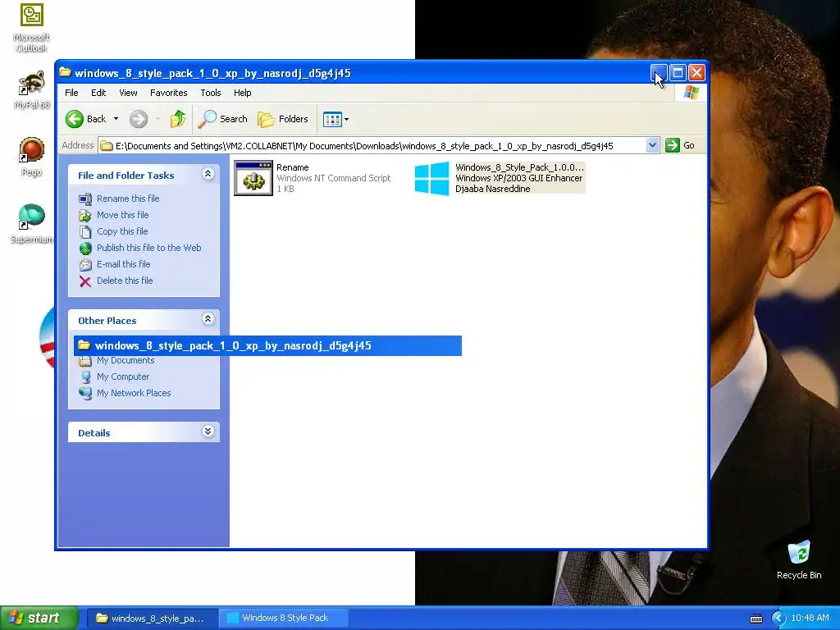Click Rename this file link
This screenshot has height=630, width=840.
click(x=128, y=199)
